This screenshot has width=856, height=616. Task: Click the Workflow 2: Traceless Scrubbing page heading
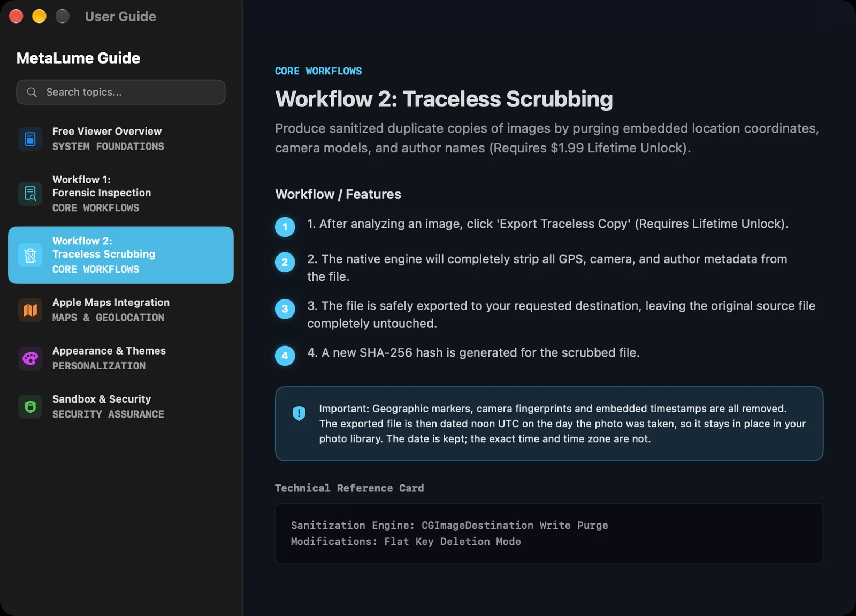tap(444, 99)
